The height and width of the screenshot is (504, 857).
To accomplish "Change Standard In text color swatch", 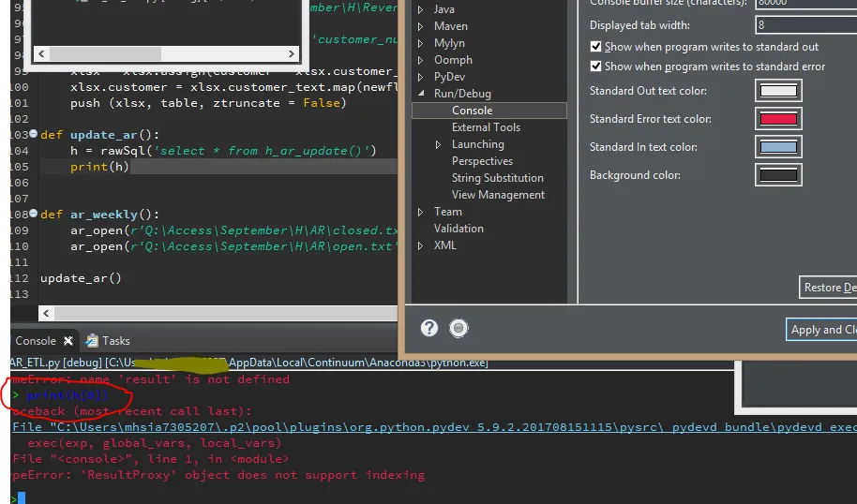I will [778, 147].
